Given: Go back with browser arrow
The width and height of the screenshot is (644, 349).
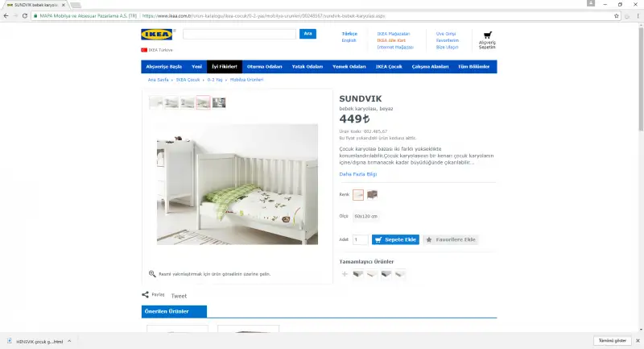Looking at the screenshot, I should pos(6,15).
